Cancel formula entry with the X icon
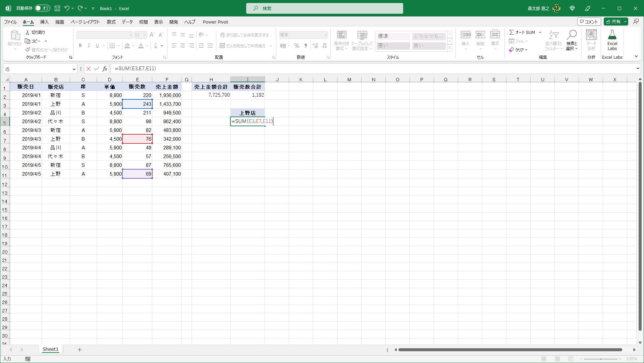 point(89,69)
